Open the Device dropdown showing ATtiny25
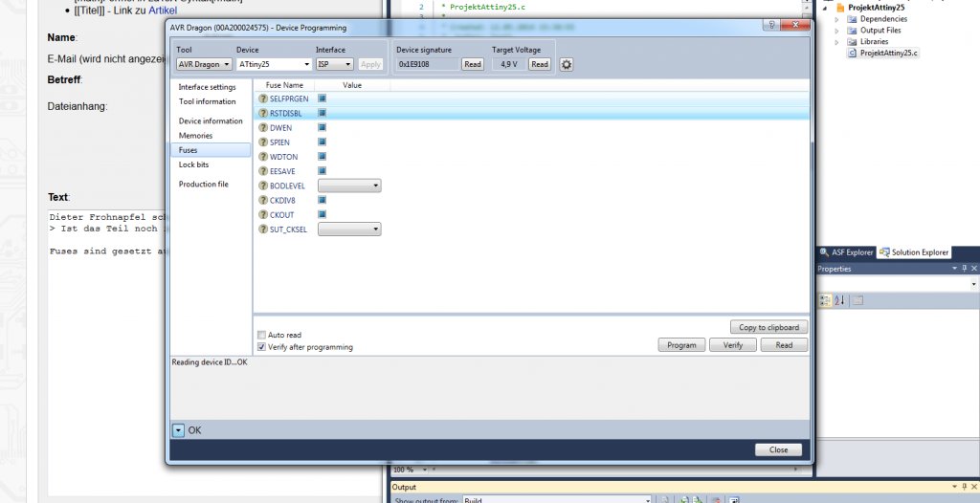The image size is (980, 503). (x=275, y=64)
